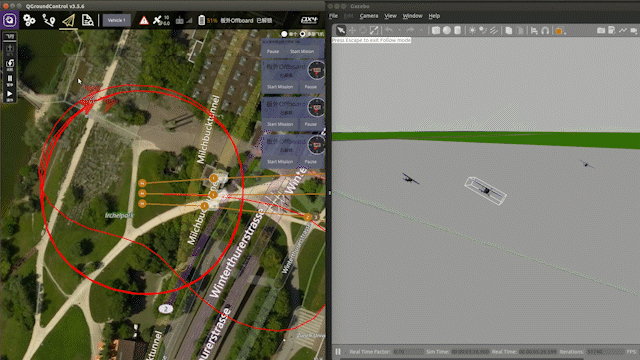The width and height of the screenshot is (640, 360).
Task: Select the multi-vehicle radio button
Action: pyautogui.click(x=302, y=34)
